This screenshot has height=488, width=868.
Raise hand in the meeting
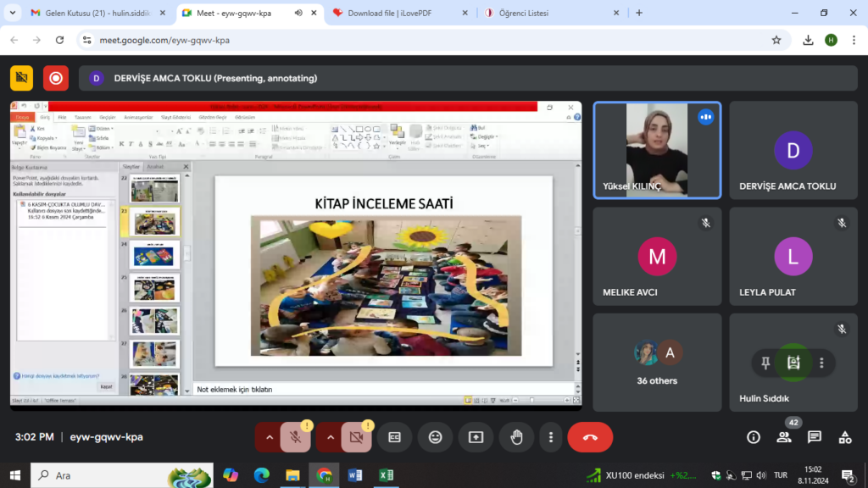tap(516, 437)
